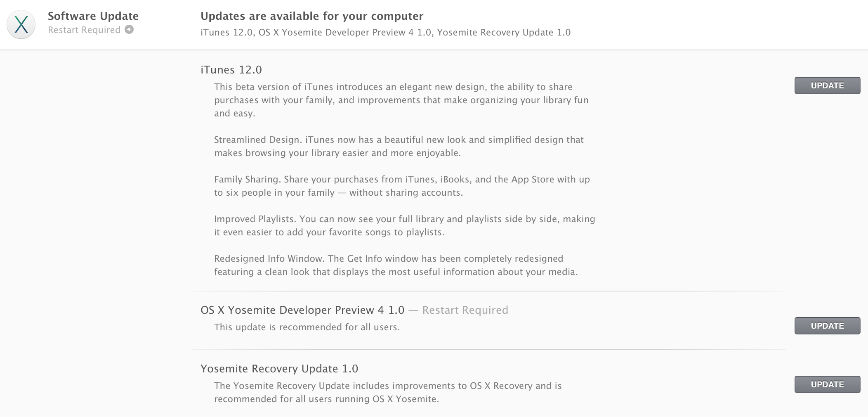
Task: Click the OS X Yosemite logo icon
Action: coord(21,24)
